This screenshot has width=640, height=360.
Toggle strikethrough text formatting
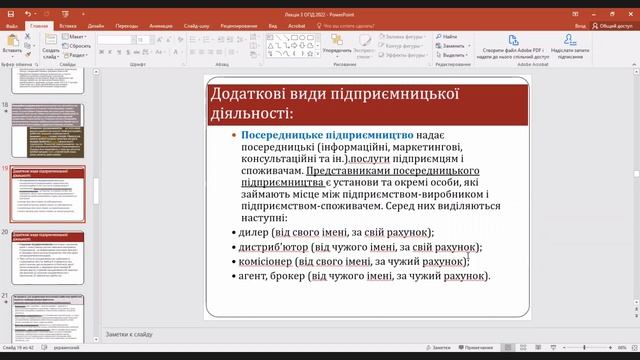137,52
